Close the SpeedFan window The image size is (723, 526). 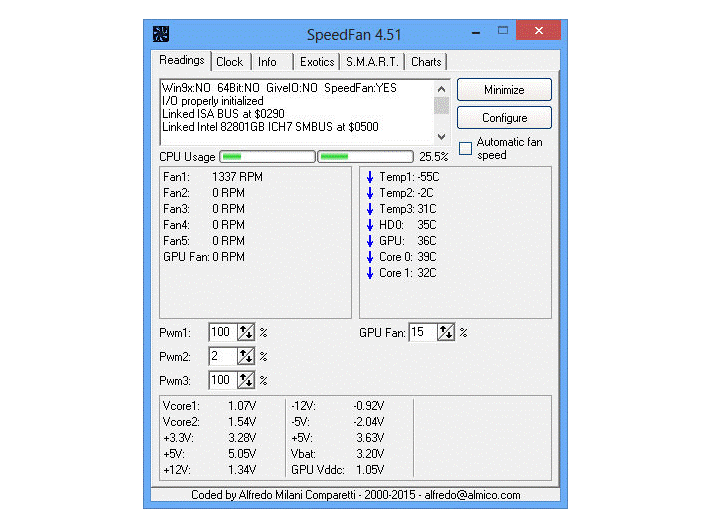(x=539, y=30)
